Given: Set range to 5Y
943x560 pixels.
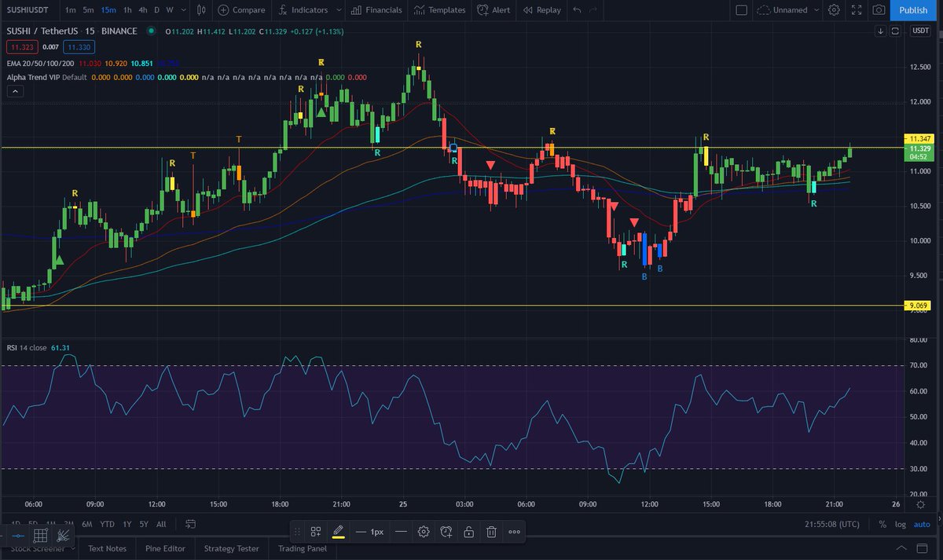Looking at the screenshot, I should pyautogui.click(x=144, y=524).
